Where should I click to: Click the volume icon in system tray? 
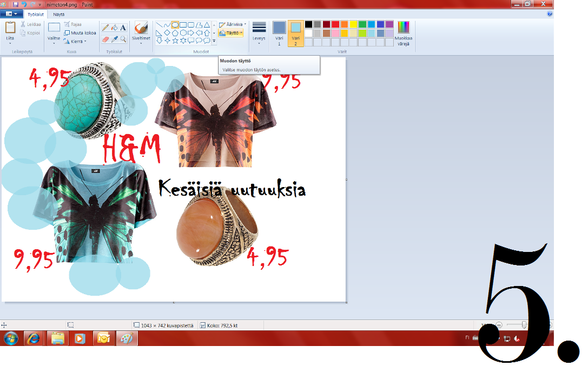(x=517, y=338)
